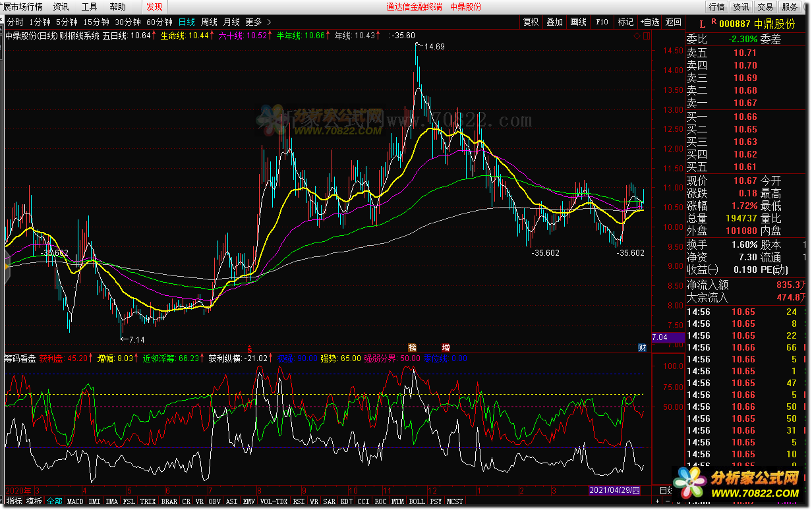This screenshot has width=812, height=510.
Task: Click the 中鼎股份(日线) 财报线系统 title
Action: tap(52, 36)
